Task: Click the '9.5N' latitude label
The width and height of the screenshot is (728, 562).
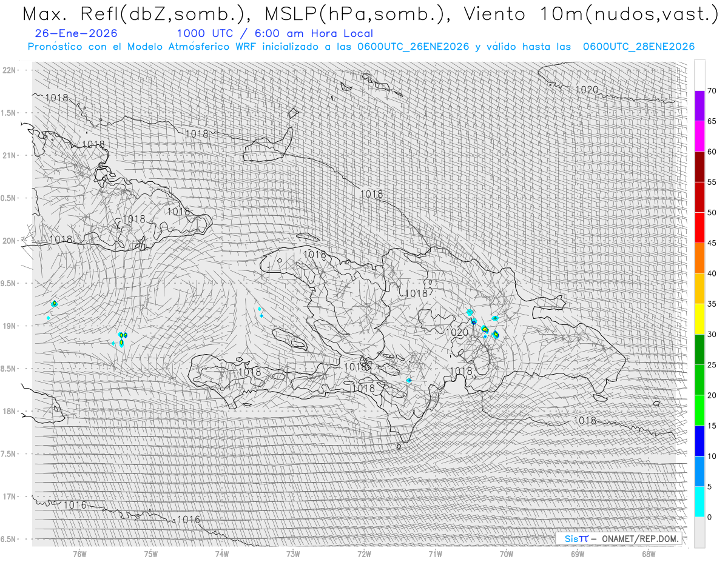Action: click(9, 284)
